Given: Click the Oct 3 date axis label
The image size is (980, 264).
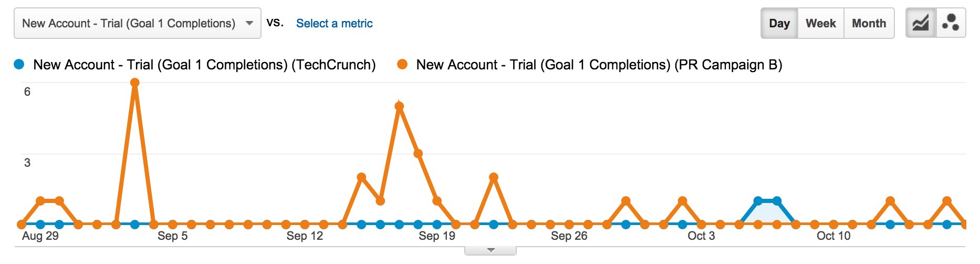Looking at the screenshot, I should 701,236.
